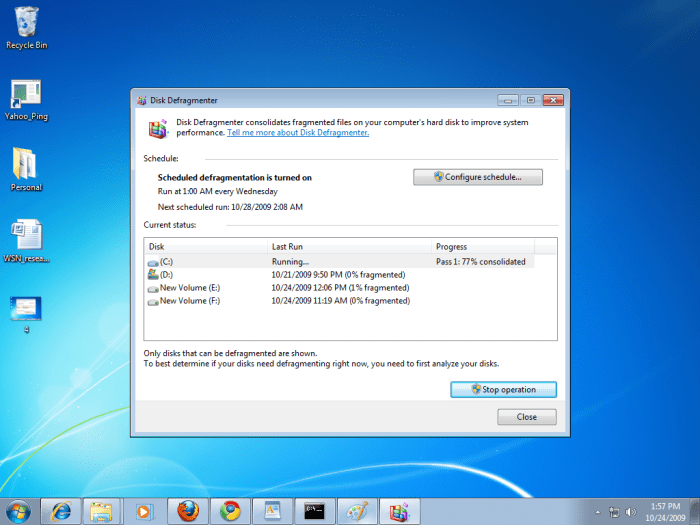
Task: Open 'Tell me more about Disk Defragmenter' link
Action: coord(298,133)
